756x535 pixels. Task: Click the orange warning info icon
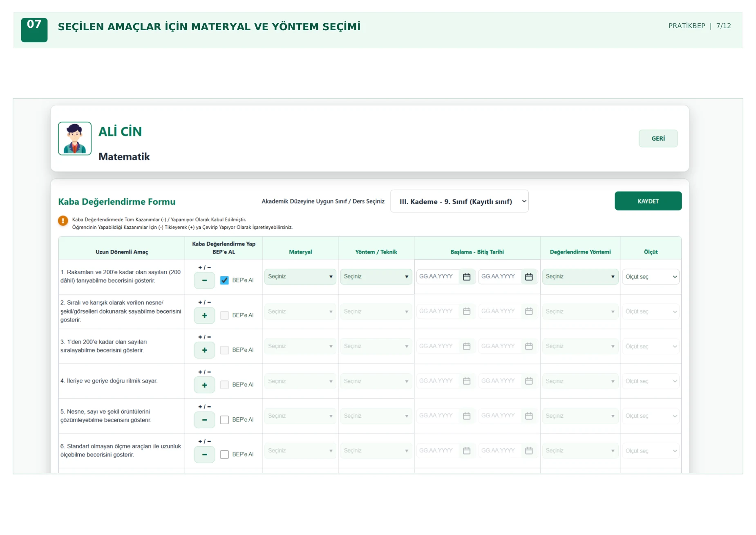point(63,221)
